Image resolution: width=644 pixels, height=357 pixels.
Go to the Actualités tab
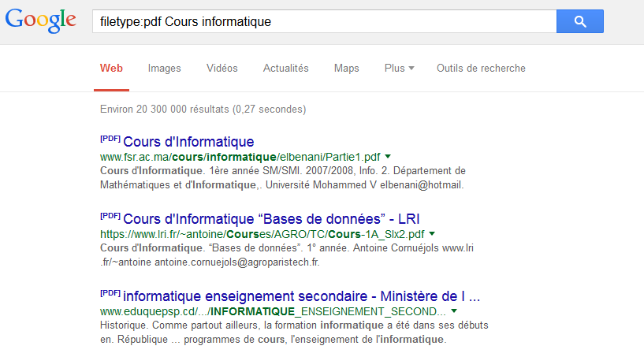click(286, 69)
